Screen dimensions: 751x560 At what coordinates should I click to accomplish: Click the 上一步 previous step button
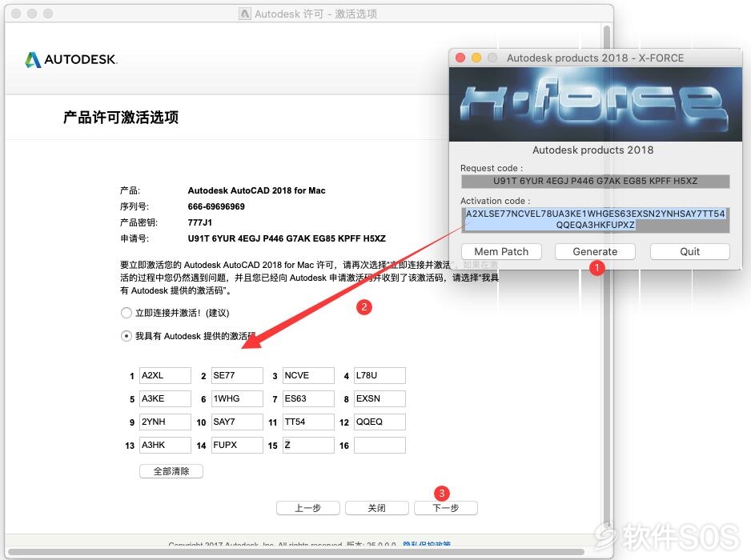[308, 508]
